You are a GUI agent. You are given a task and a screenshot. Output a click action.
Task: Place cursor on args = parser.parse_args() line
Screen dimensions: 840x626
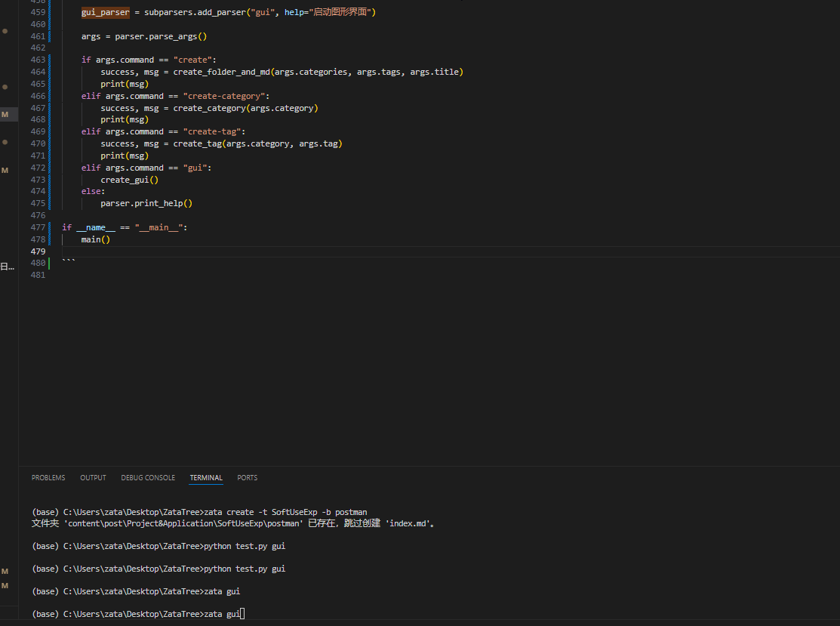(144, 36)
